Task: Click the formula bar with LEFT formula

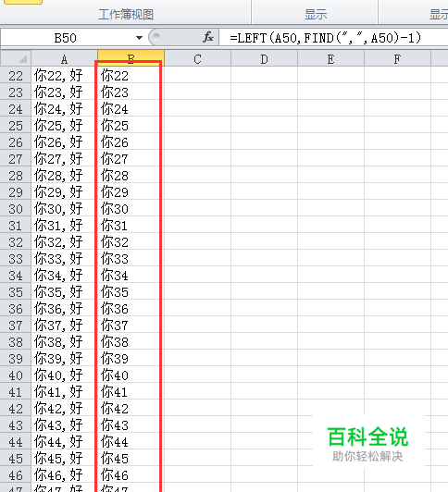Action: 333,38
